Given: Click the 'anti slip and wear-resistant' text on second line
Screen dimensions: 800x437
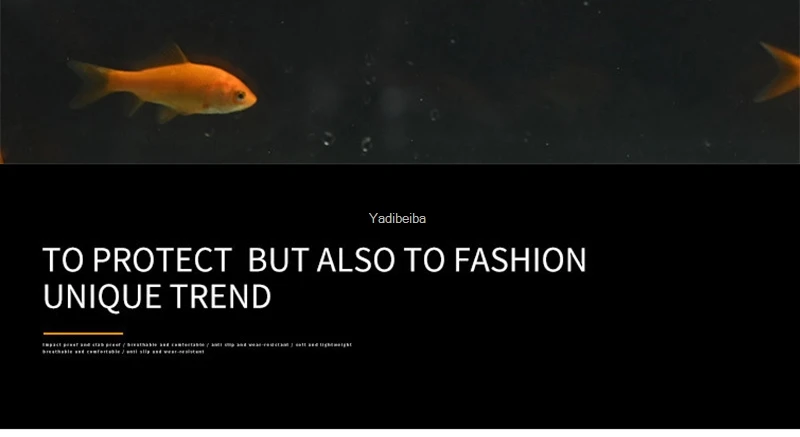Looking at the screenshot, I should click(166, 351).
